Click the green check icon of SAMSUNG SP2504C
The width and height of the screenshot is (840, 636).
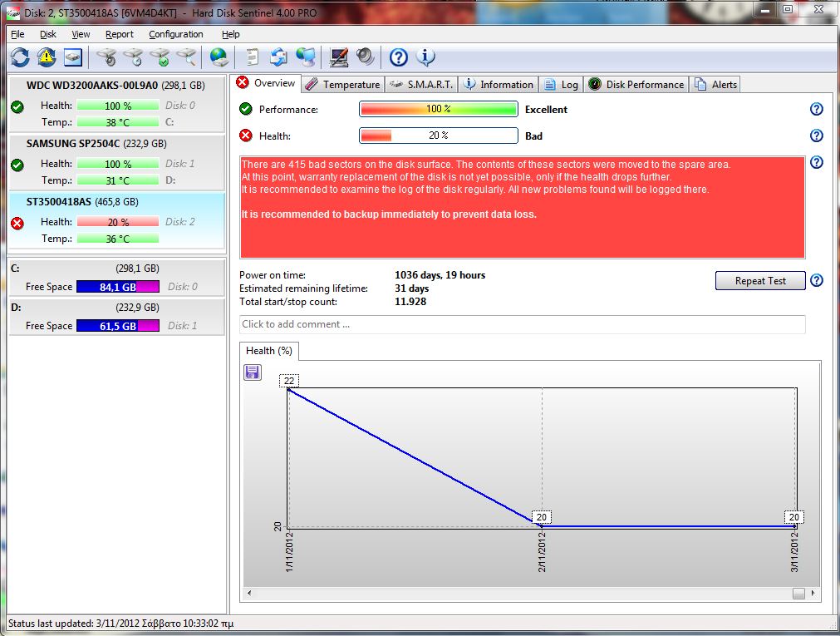[17, 165]
